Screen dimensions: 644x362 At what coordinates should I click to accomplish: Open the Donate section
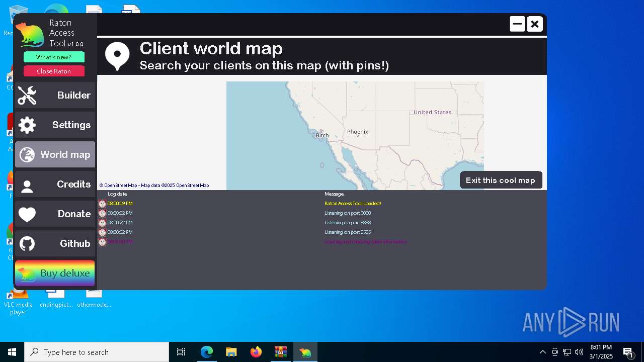point(55,214)
